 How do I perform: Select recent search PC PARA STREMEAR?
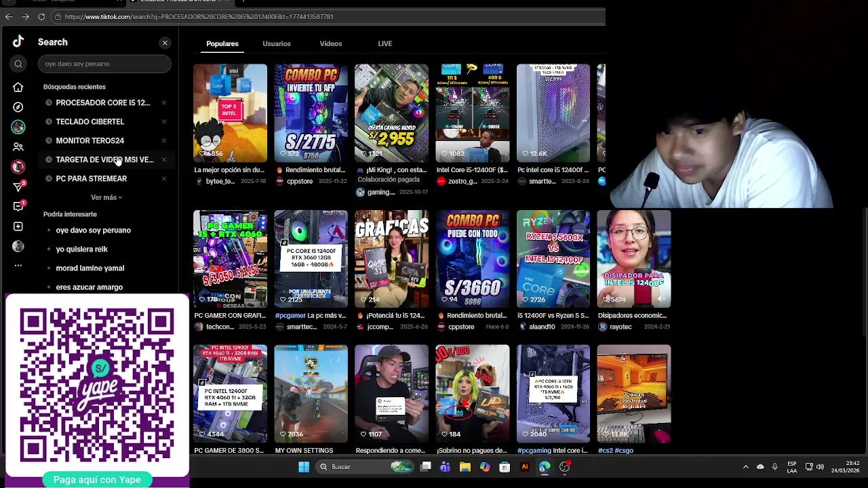92,179
